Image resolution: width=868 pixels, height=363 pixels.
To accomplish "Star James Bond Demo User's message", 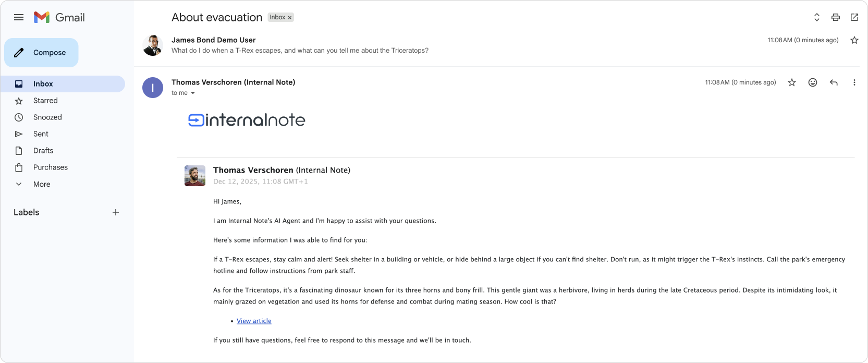I will (x=854, y=40).
